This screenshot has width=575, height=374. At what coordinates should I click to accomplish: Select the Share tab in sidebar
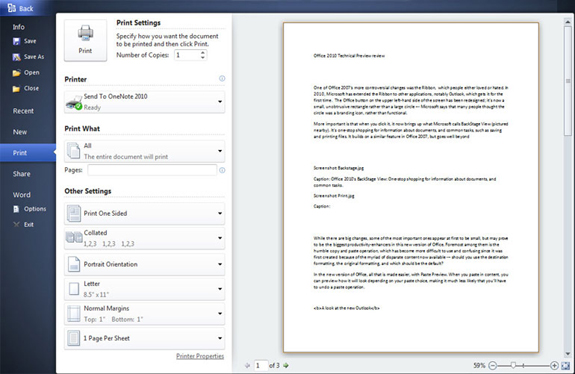pyautogui.click(x=22, y=174)
